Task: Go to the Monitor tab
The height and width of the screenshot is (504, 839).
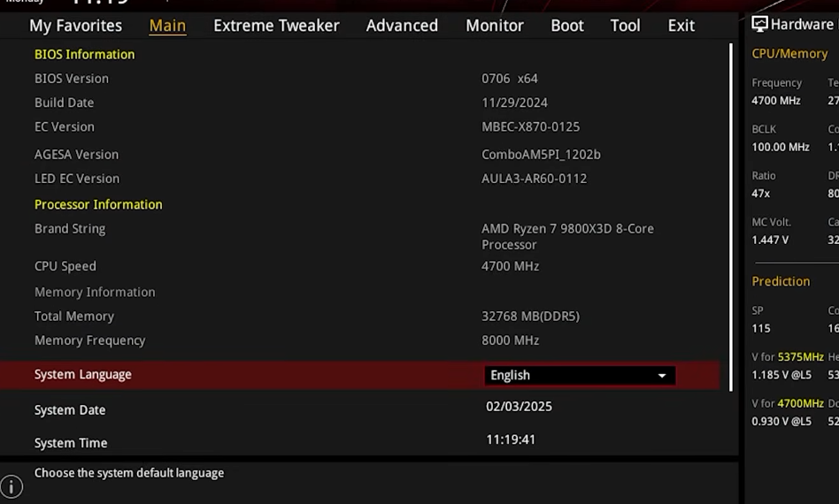Action: tap(495, 26)
